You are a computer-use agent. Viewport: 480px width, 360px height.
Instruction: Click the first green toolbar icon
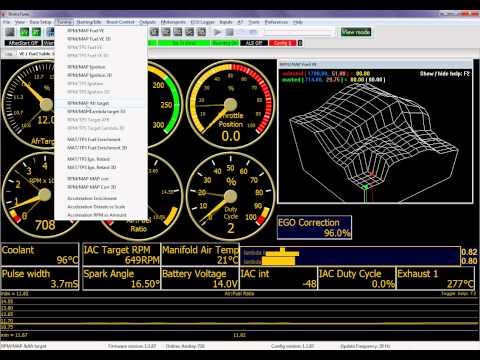24,32
